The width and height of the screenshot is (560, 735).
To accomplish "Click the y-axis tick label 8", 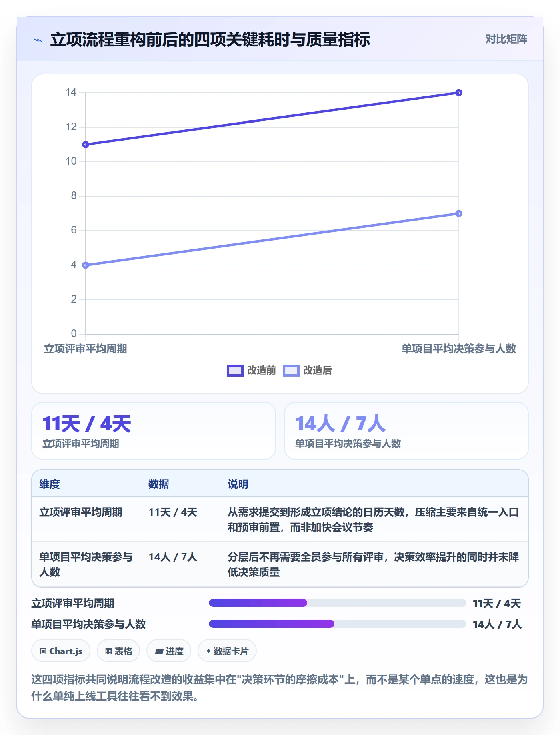I will (74, 196).
